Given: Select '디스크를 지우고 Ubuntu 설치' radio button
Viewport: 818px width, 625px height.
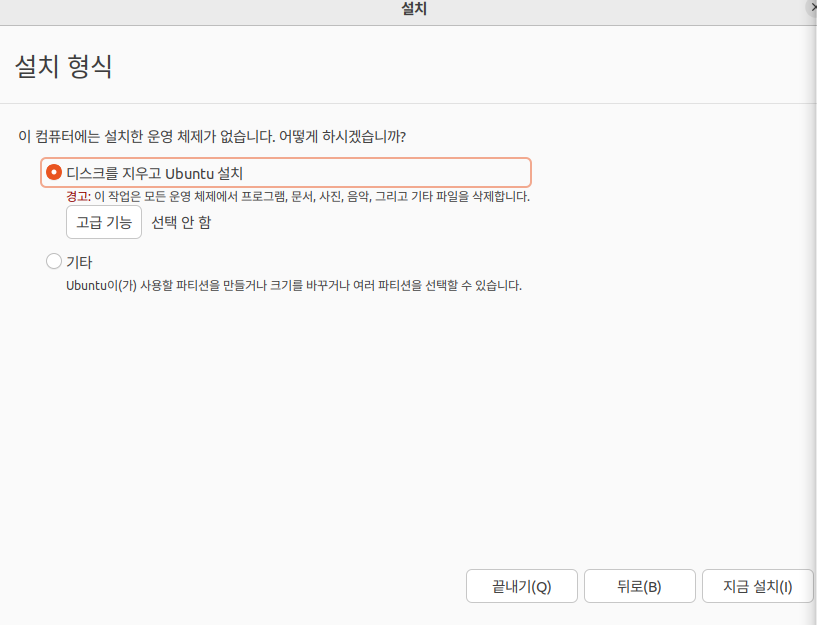Looking at the screenshot, I should [54, 172].
